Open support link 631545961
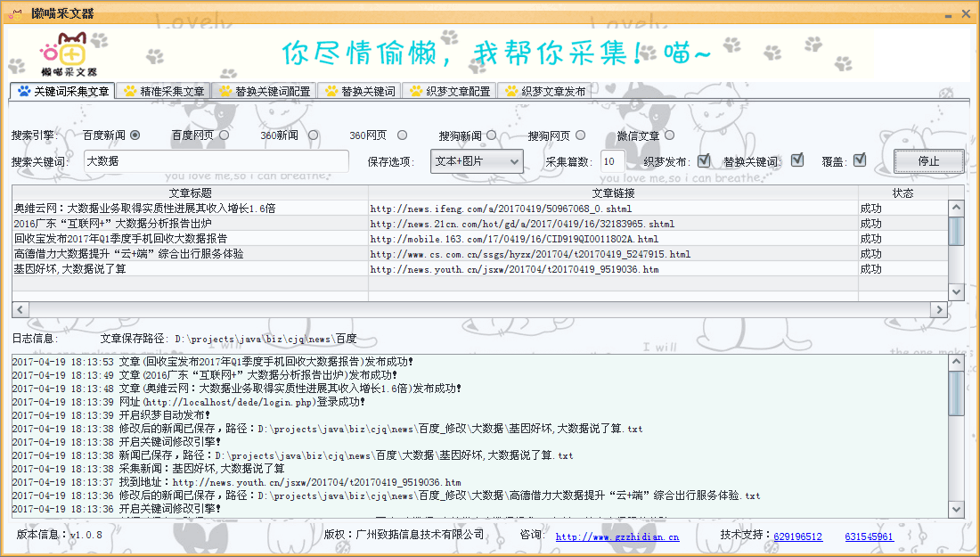980x557 pixels. (870, 537)
